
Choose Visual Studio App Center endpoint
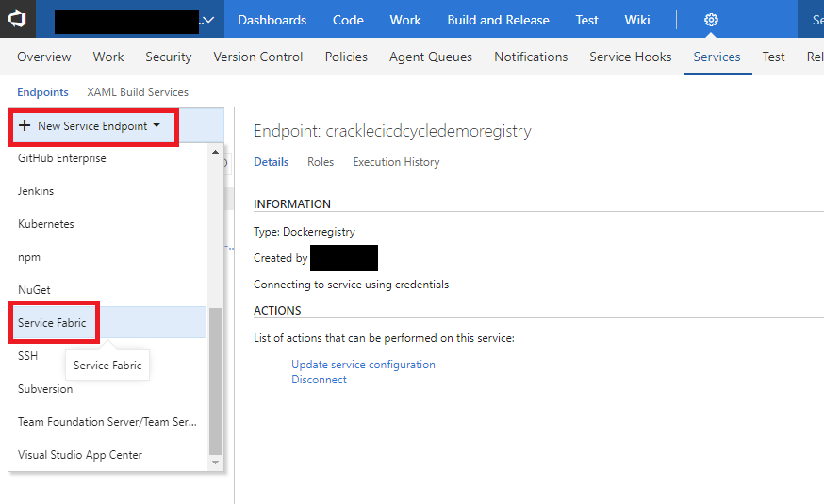[107, 455]
